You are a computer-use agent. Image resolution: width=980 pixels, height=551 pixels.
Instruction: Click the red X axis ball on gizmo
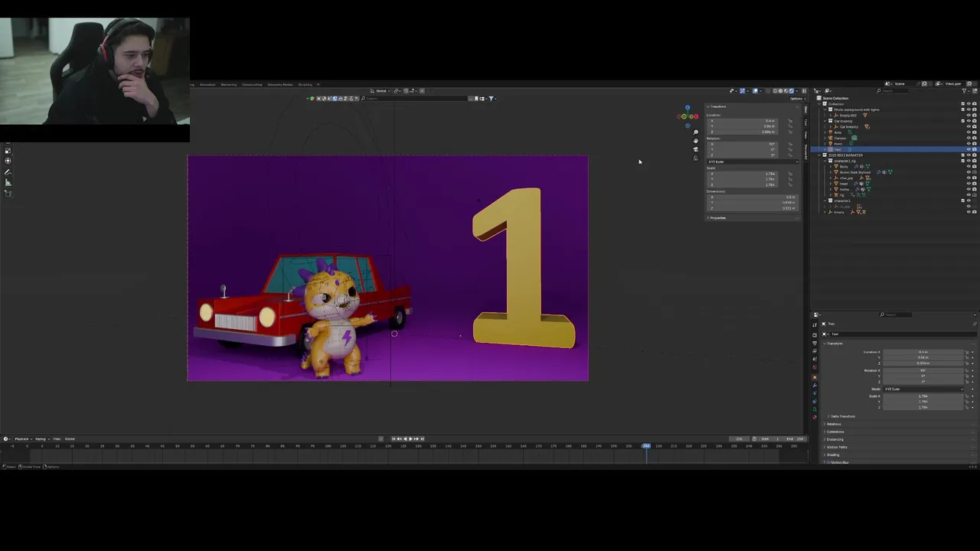click(x=696, y=116)
